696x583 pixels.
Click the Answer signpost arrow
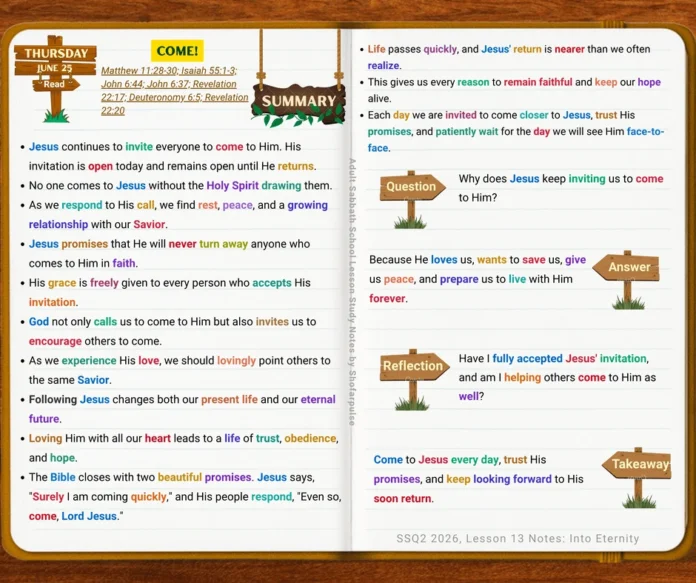pyautogui.click(x=626, y=267)
